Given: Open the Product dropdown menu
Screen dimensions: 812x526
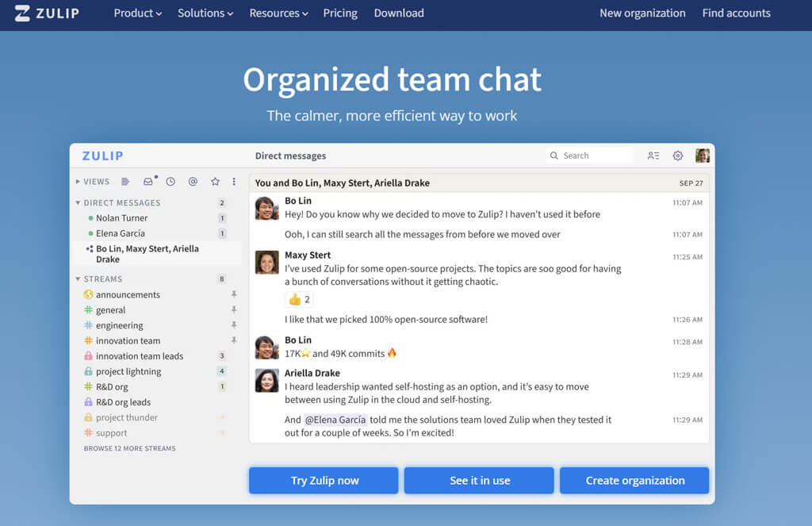Looking at the screenshot, I should 138,13.
